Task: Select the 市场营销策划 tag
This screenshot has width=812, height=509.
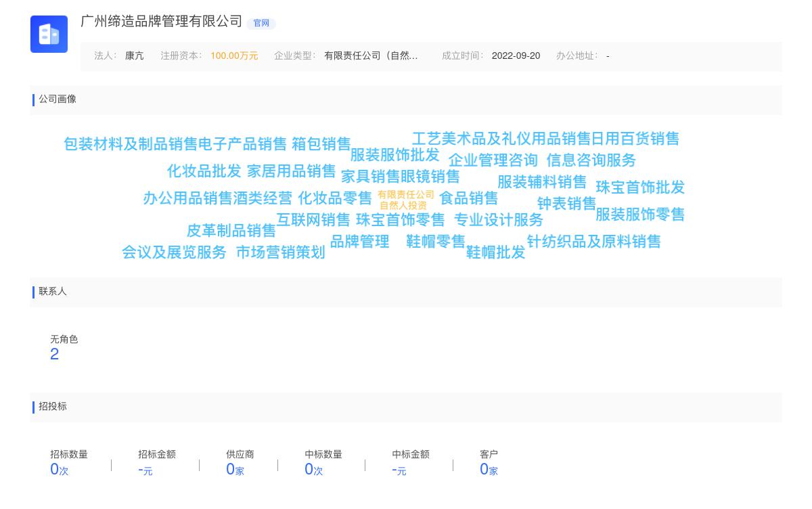Action: coord(281,252)
